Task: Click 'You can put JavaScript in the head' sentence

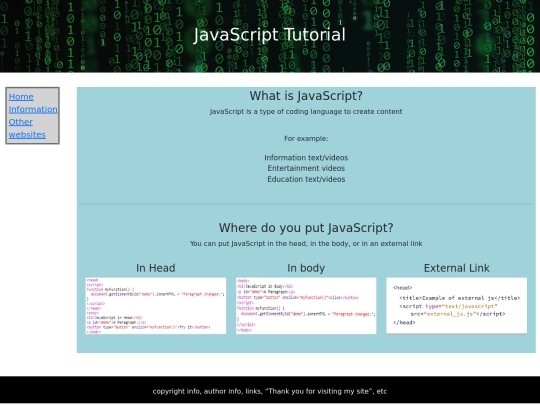Action: tap(306, 243)
